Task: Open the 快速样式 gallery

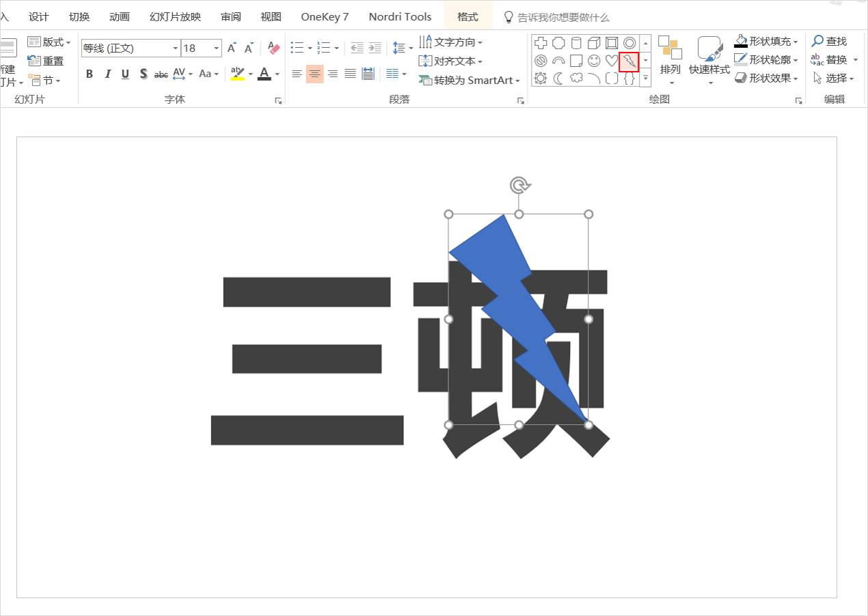Action: [x=709, y=61]
